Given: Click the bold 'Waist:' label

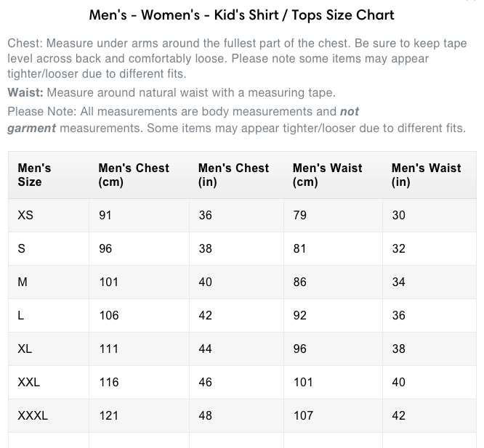Looking at the screenshot, I should pyautogui.click(x=25, y=93).
